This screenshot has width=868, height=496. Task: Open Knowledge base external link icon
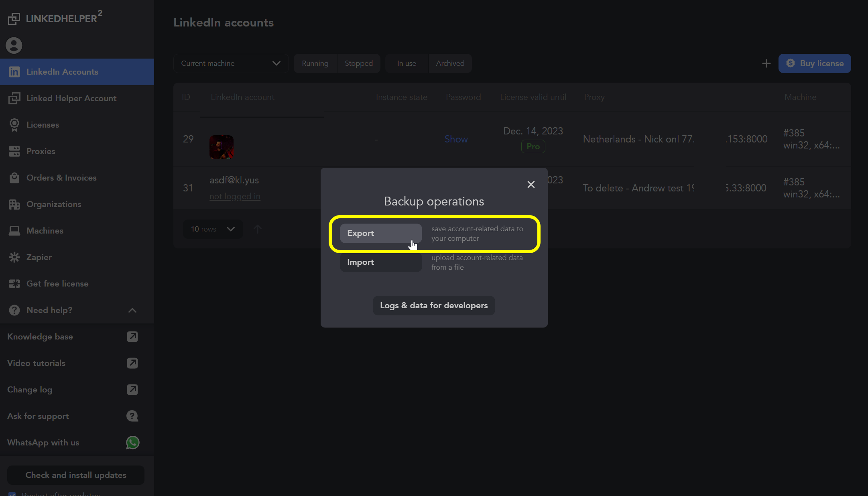pyautogui.click(x=132, y=337)
